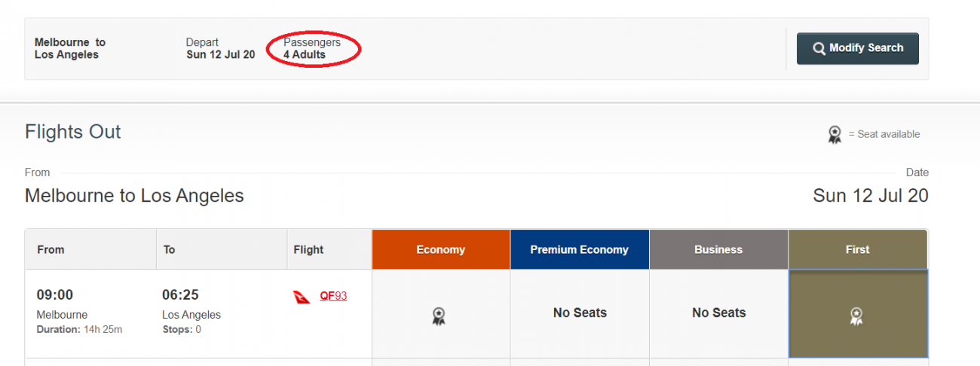Click the Seat available legend ribbon icon
Image resolution: width=980 pixels, height=366 pixels.
(x=835, y=135)
